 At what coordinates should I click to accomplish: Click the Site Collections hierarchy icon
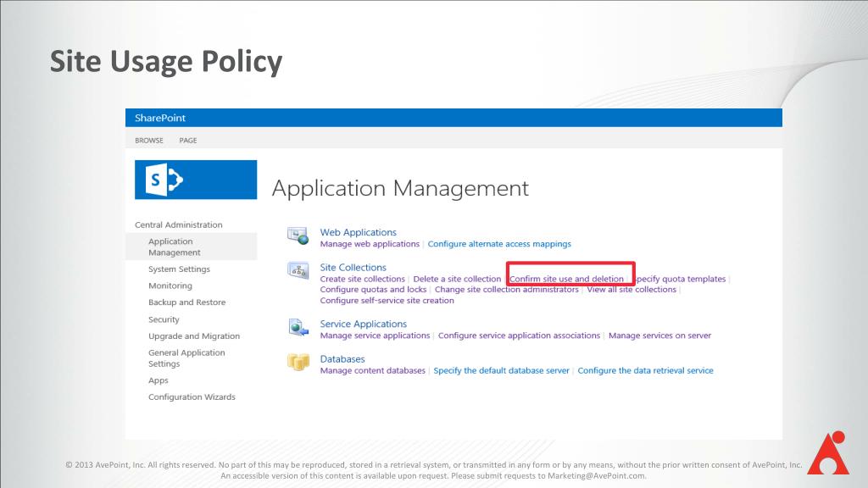298,270
